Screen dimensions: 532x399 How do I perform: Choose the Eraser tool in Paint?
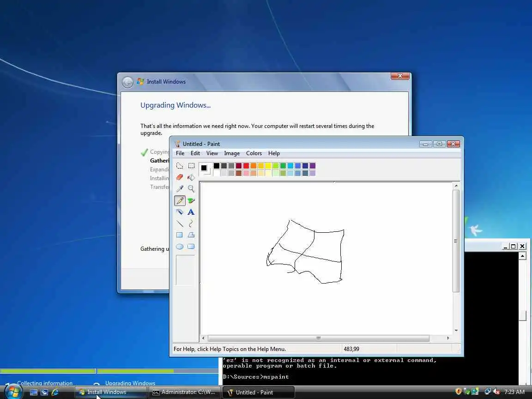pyautogui.click(x=180, y=177)
